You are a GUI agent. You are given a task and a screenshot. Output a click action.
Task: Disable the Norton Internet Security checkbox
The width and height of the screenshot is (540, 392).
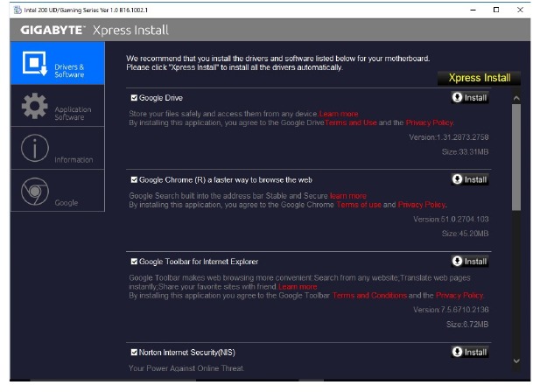[134, 353]
